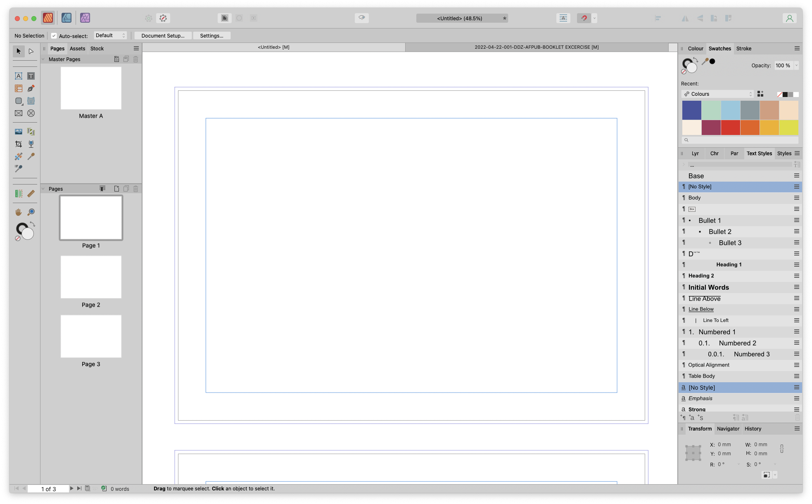Swap stroke and fill colours in toolbar
Screen dimensions: 812x504
(33, 224)
